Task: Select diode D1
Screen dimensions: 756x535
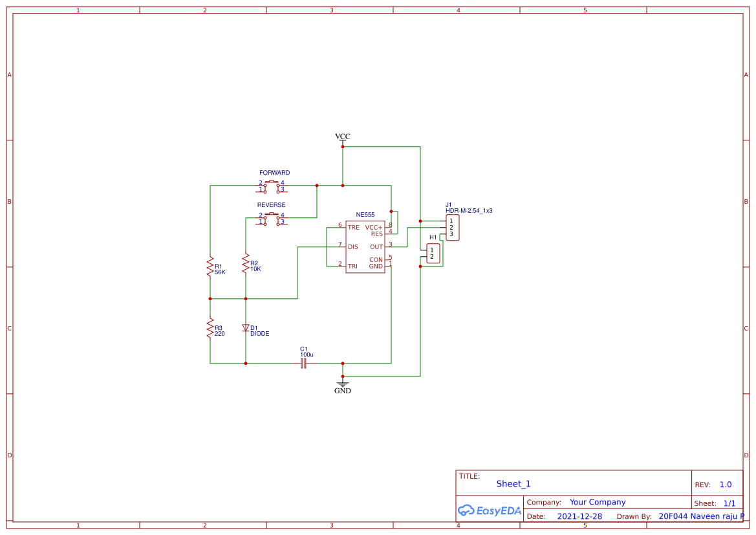Action: pos(246,329)
